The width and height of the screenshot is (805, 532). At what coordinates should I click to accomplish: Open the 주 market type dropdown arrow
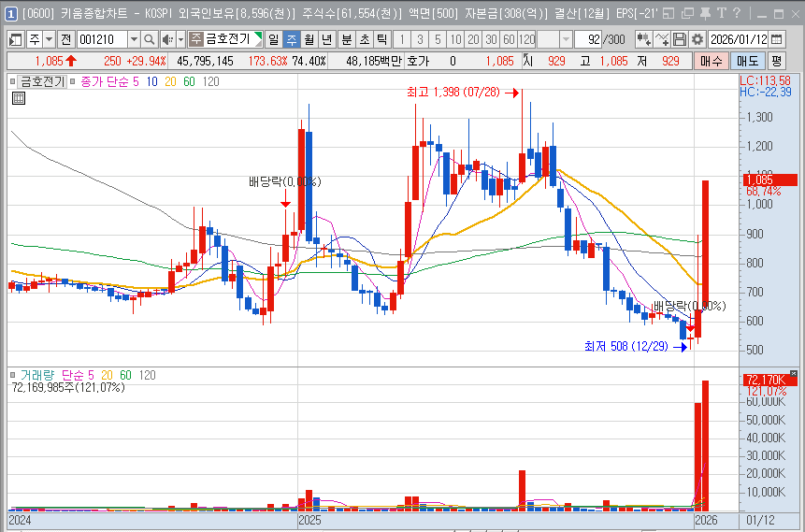49,39
